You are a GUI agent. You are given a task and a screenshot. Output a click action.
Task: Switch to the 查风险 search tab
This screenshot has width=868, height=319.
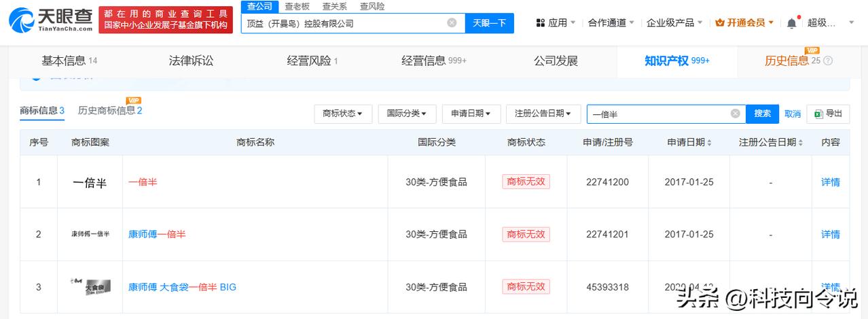pyautogui.click(x=372, y=6)
